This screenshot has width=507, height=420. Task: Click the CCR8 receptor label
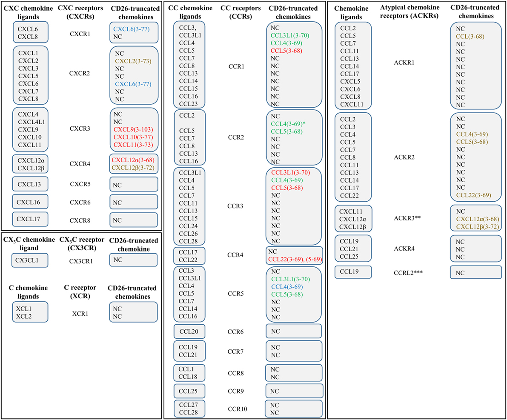[236, 373]
